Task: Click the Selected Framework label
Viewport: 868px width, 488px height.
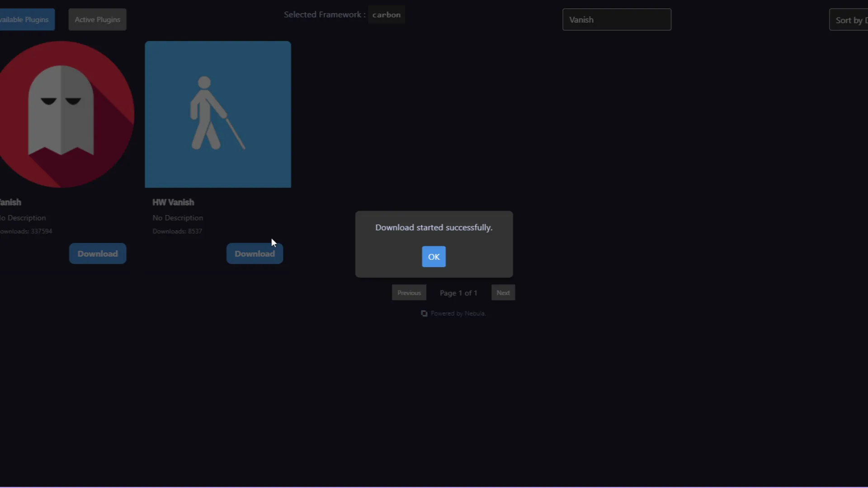Action: (324, 14)
